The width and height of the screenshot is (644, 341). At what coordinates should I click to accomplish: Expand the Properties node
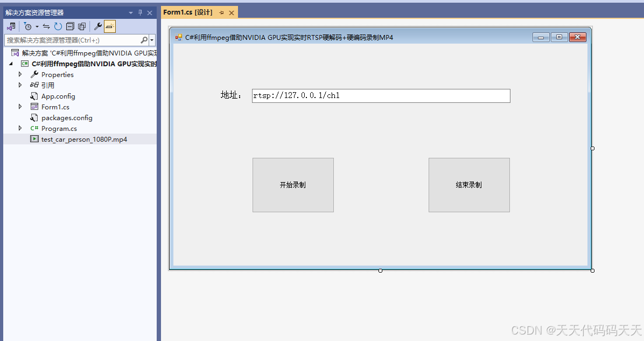20,74
